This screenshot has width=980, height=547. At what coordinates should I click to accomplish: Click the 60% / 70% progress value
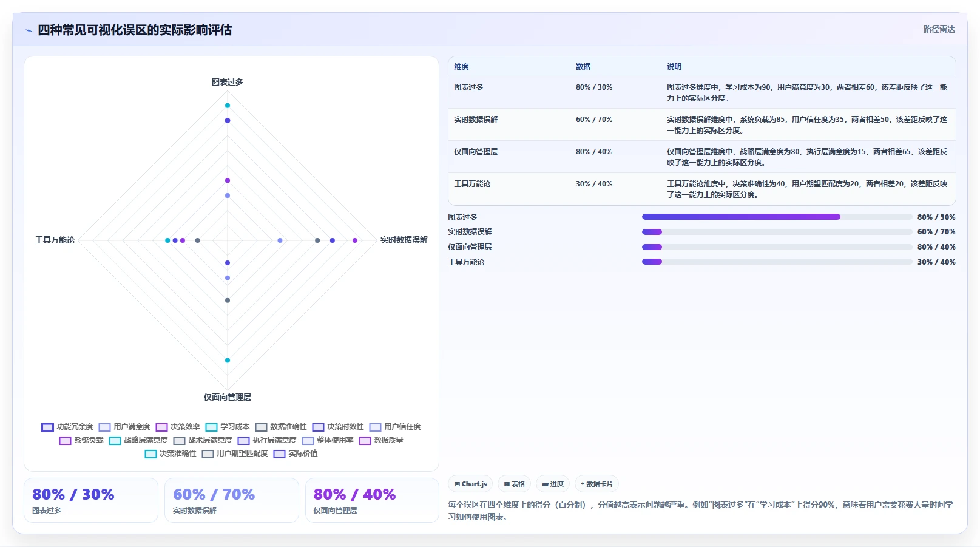(x=936, y=232)
